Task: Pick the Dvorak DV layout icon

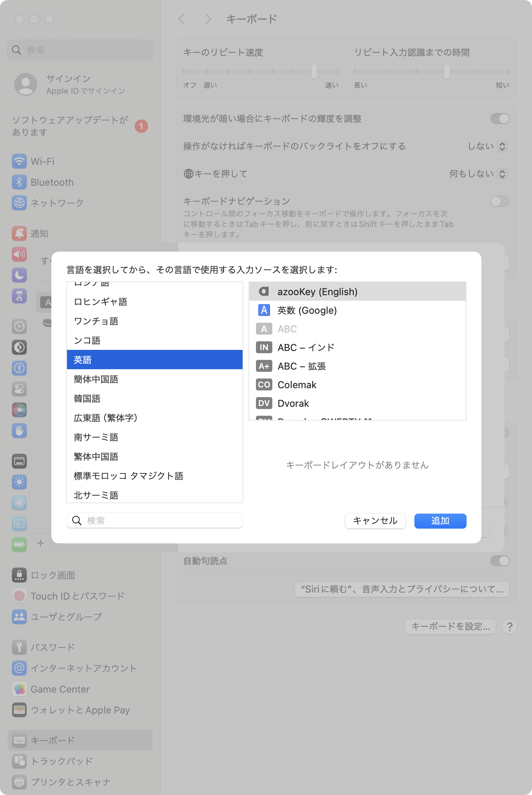Action: pyautogui.click(x=264, y=403)
